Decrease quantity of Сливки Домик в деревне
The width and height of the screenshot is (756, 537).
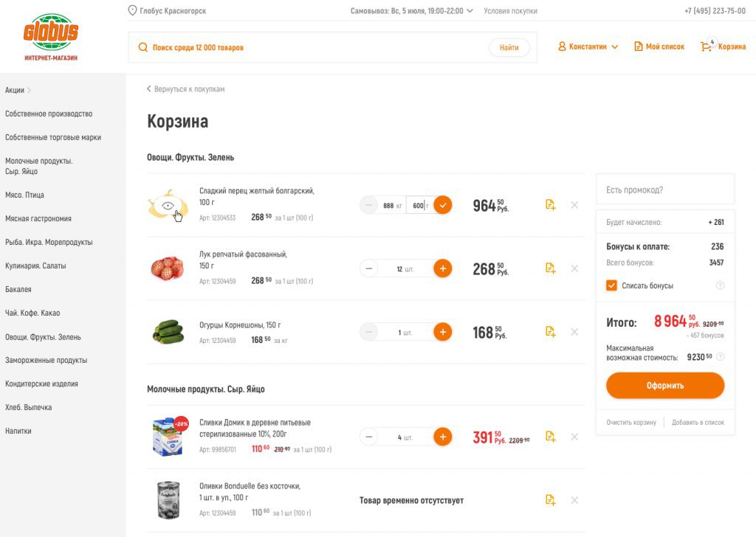[x=368, y=437]
